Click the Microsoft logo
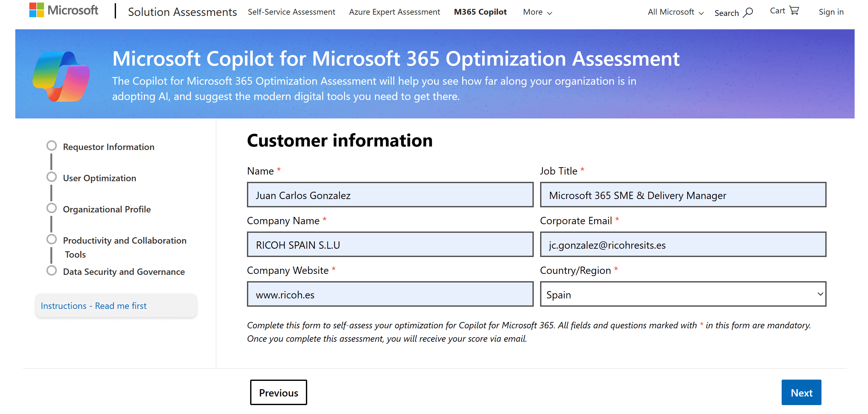The height and width of the screenshot is (414, 868). [x=64, y=10]
